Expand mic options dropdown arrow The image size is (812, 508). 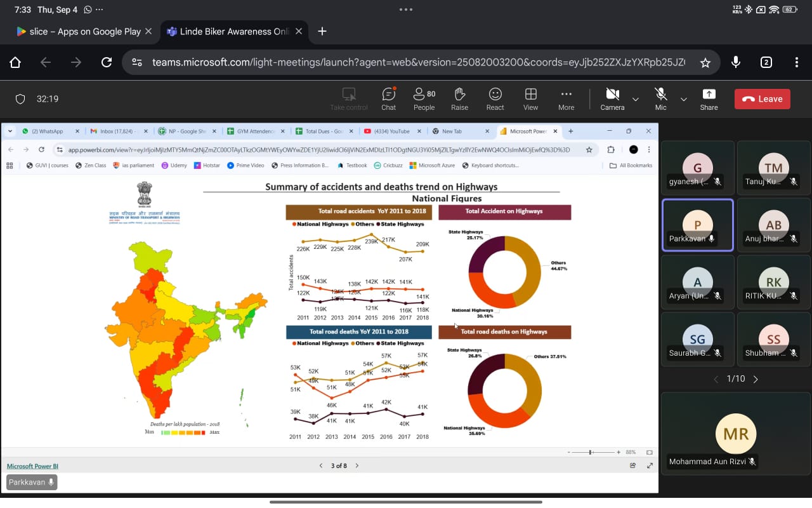[684, 99]
